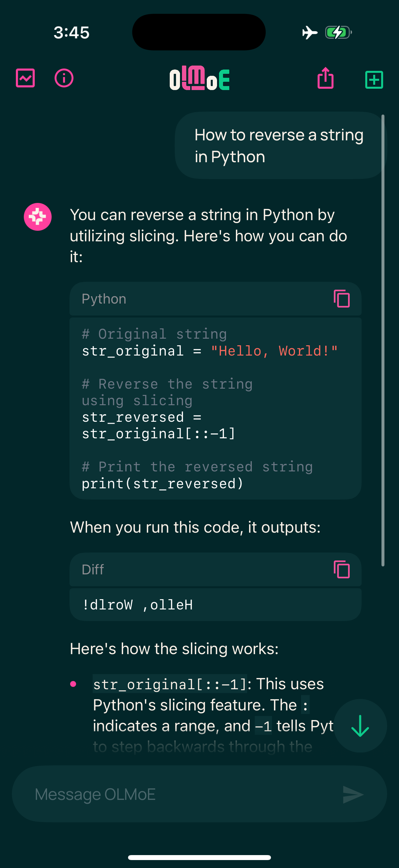Tap the home indicator bar

(199, 857)
